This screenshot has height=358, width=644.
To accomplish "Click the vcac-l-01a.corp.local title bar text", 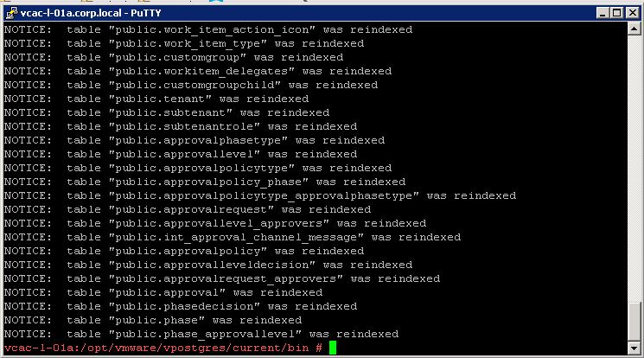I will (91, 13).
